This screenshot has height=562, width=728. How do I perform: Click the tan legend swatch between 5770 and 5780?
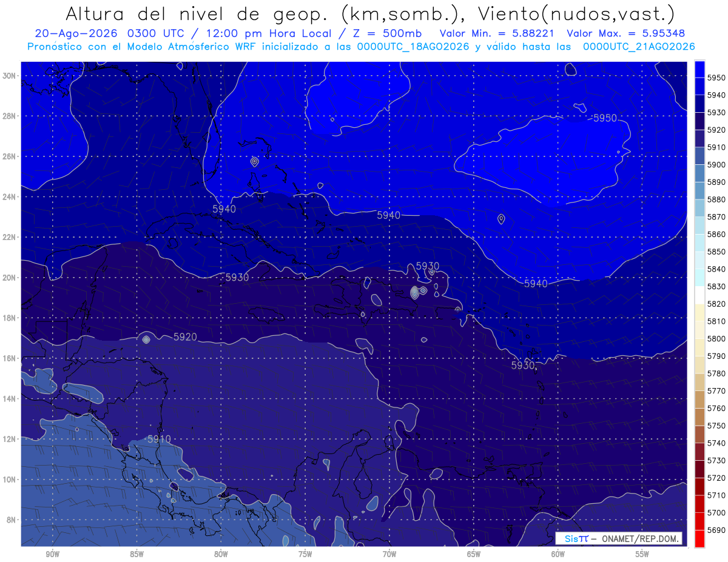point(699,382)
